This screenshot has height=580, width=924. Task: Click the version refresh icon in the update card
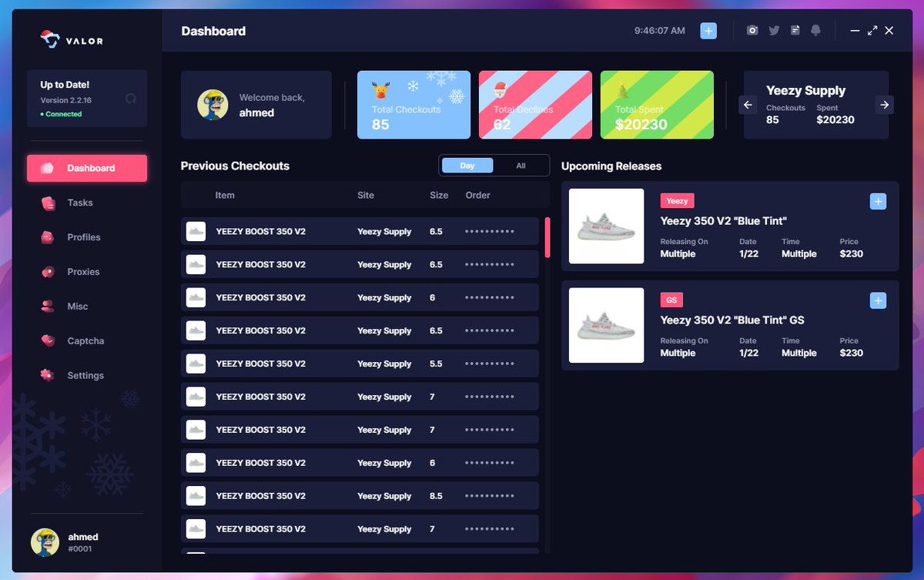point(130,99)
